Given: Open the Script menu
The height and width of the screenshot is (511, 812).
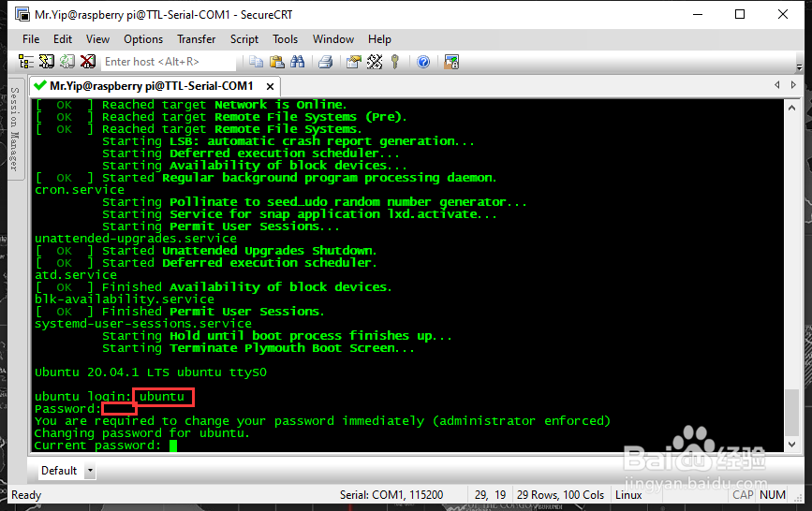Looking at the screenshot, I should 244,39.
